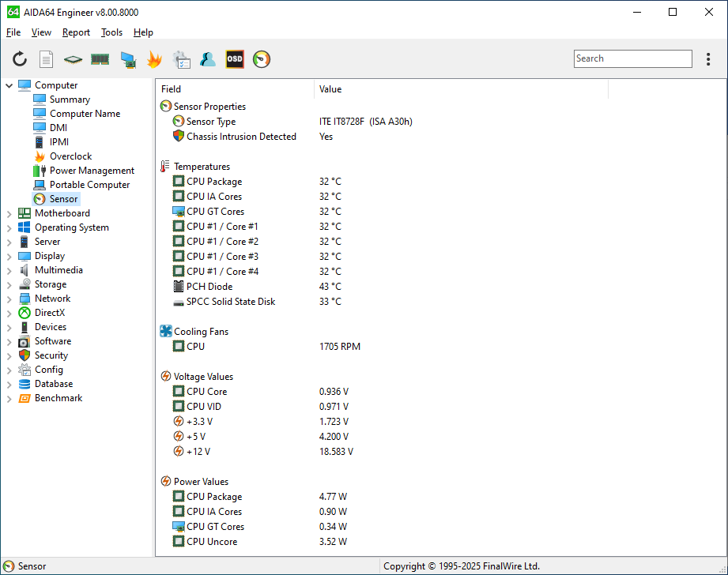Collapse the Computer tree node
Image resolution: width=728 pixels, height=575 pixels.
click(9, 85)
